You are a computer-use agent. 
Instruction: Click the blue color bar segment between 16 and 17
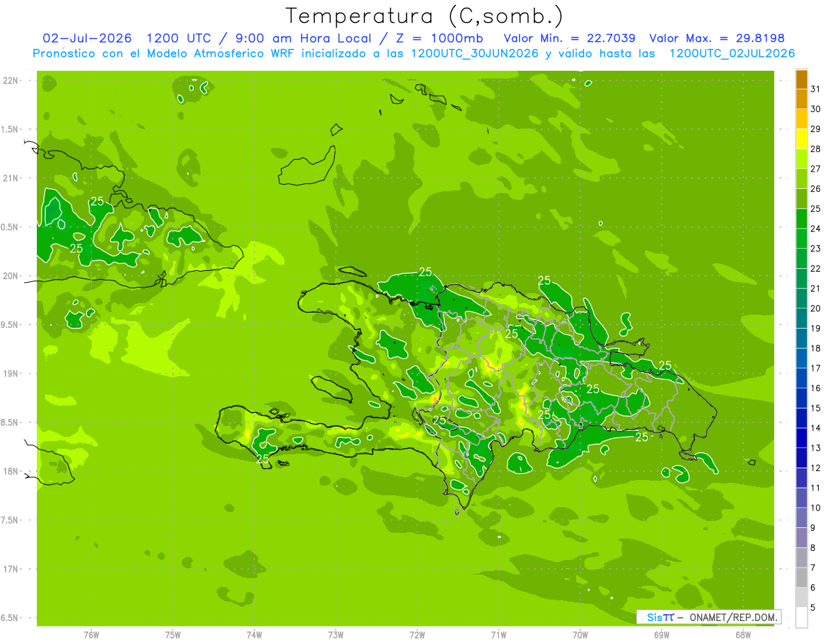pos(801,378)
